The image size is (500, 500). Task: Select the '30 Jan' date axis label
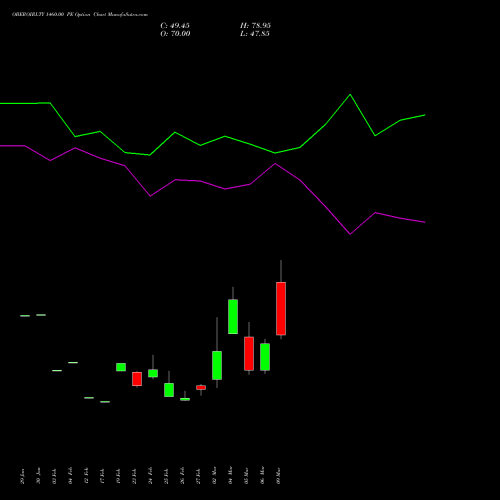tap(38, 476)
